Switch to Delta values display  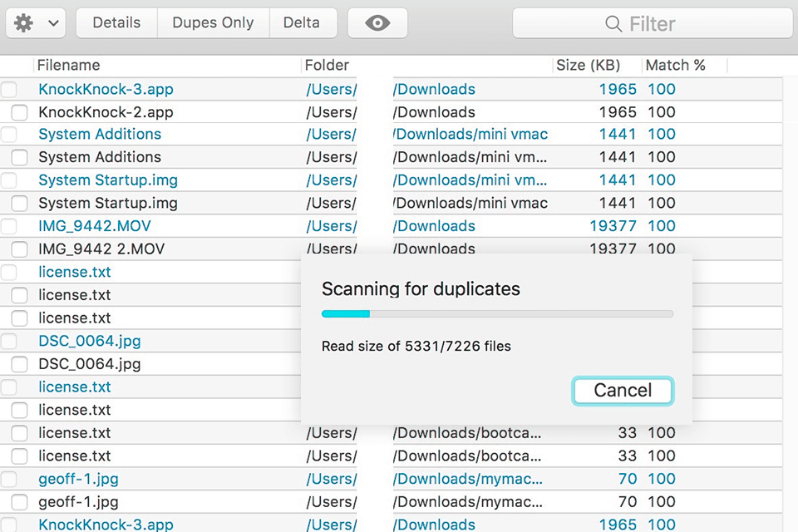(303, 22)
